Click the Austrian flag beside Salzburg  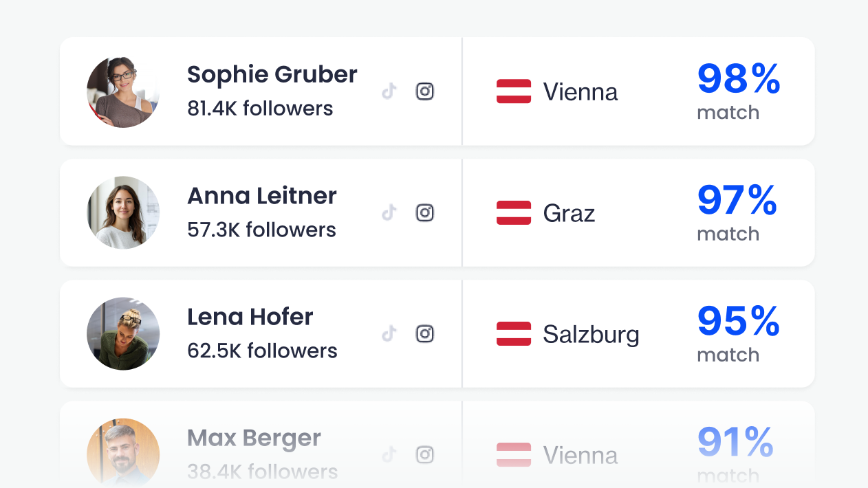coord(514,333)
